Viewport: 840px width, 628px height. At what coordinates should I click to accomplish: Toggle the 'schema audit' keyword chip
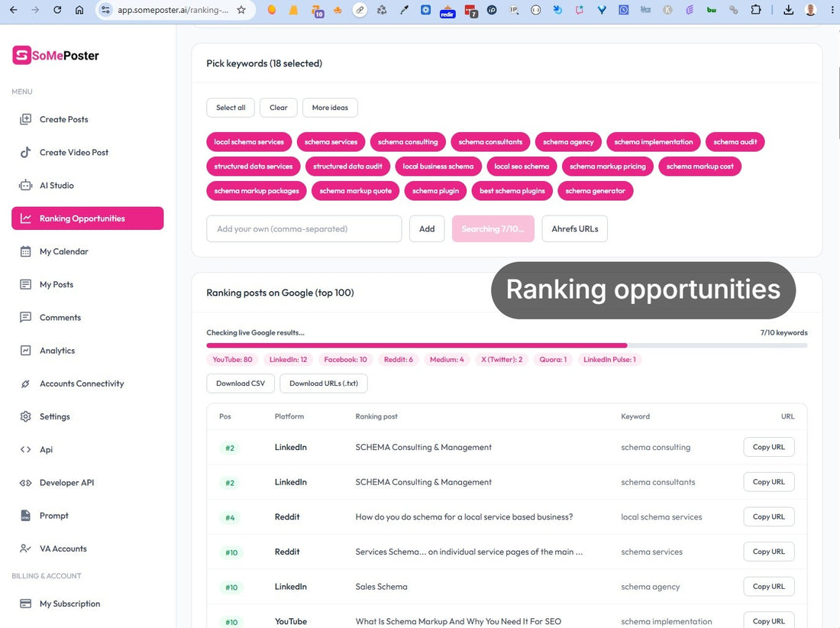[x=735, y=142]
